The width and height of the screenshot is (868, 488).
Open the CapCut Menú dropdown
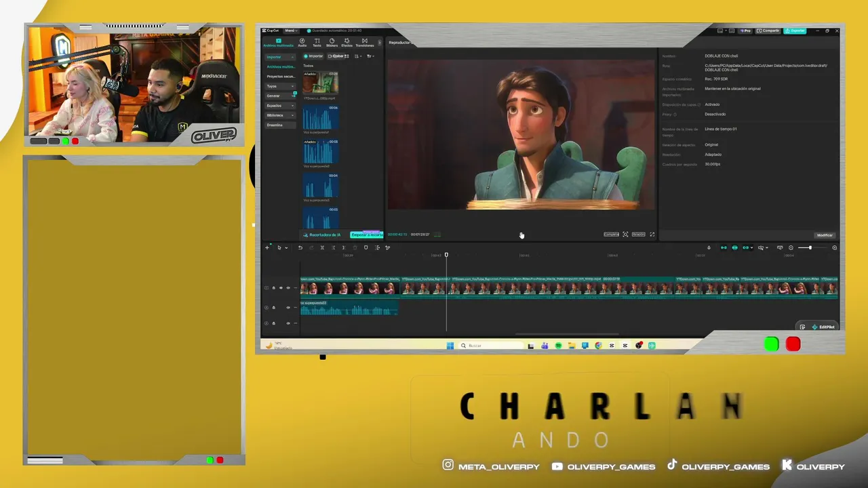click(x=291, y=30)
